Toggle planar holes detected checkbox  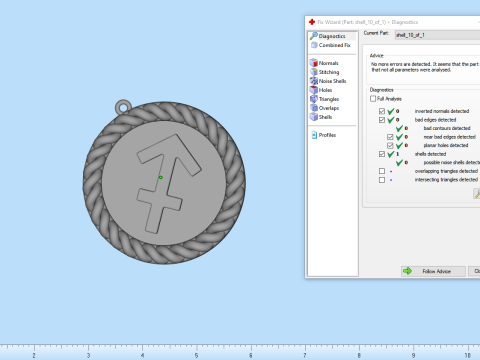[390, 145]
